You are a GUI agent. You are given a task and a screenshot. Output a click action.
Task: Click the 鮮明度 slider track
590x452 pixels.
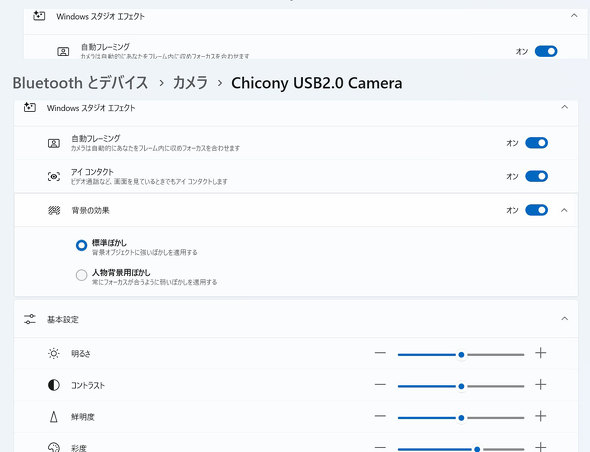[461, 418]
